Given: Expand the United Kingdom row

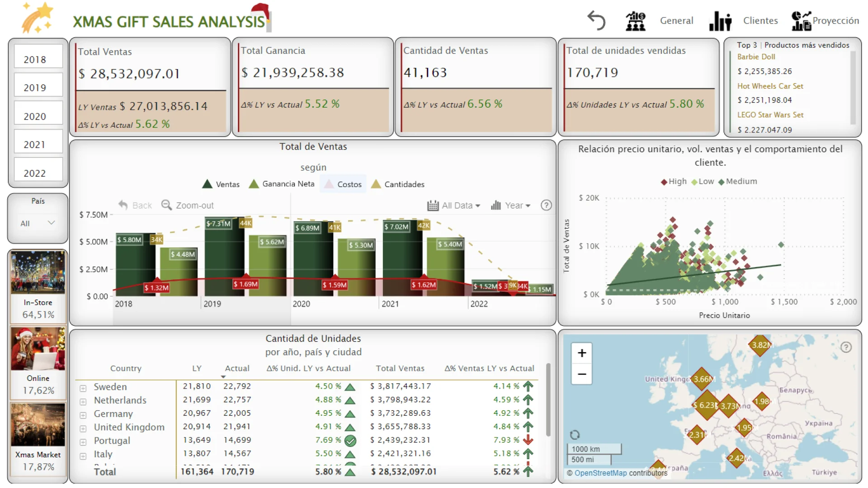Looking at the screenshot, I should (83, 428).
